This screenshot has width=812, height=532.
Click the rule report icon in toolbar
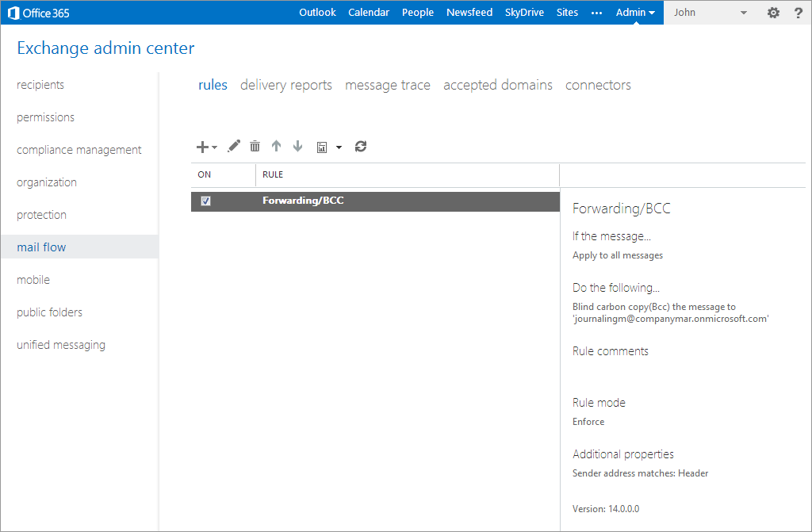(x=322, y=147)
